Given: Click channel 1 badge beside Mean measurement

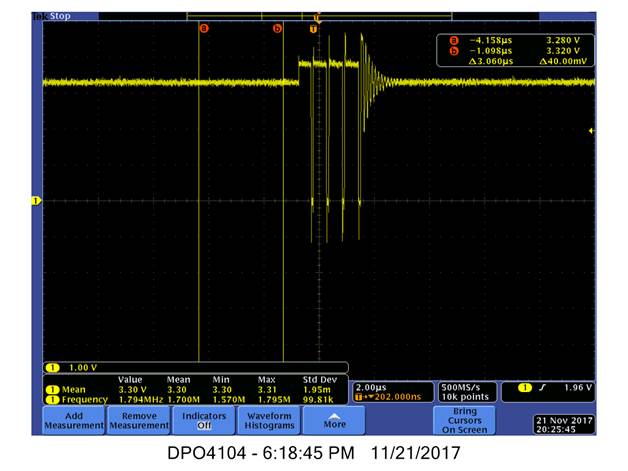Looking at the screenshot, I should [x=52, y=390].
